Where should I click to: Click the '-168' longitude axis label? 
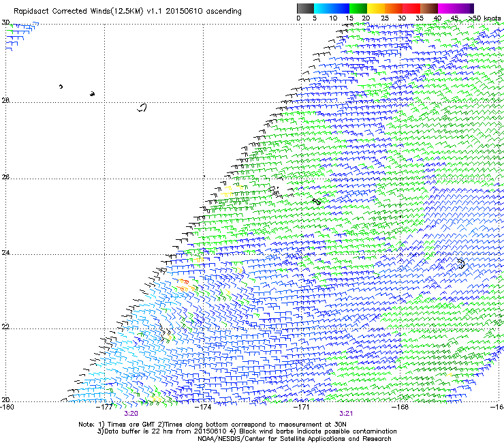[x=400, y=407]
